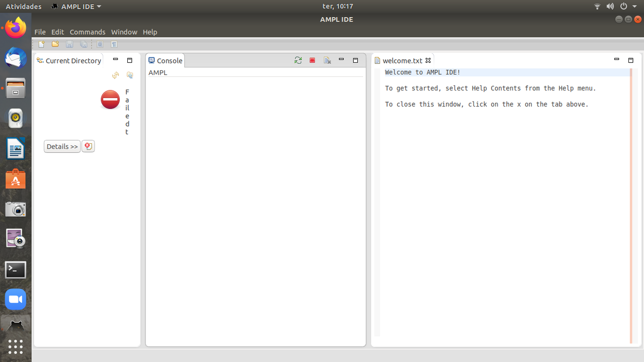
Task: Minimize the Console panel
Action: click(341, 60)
